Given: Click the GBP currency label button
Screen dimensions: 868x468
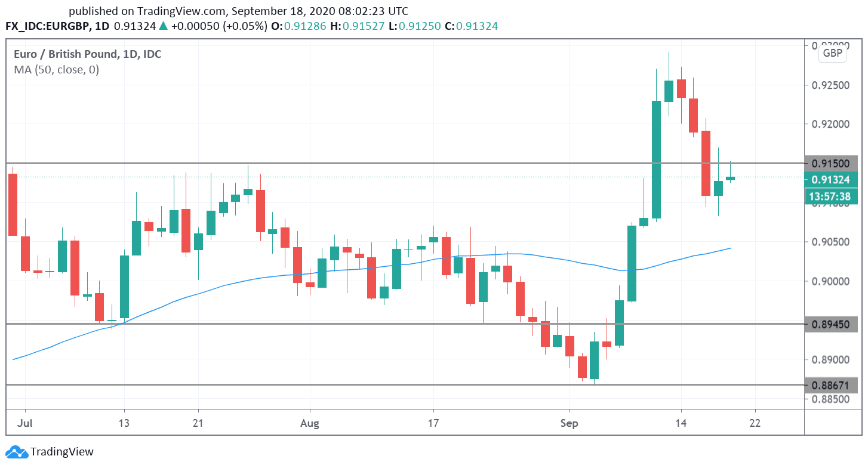Looking at the screenshot, I should (832, 54).
